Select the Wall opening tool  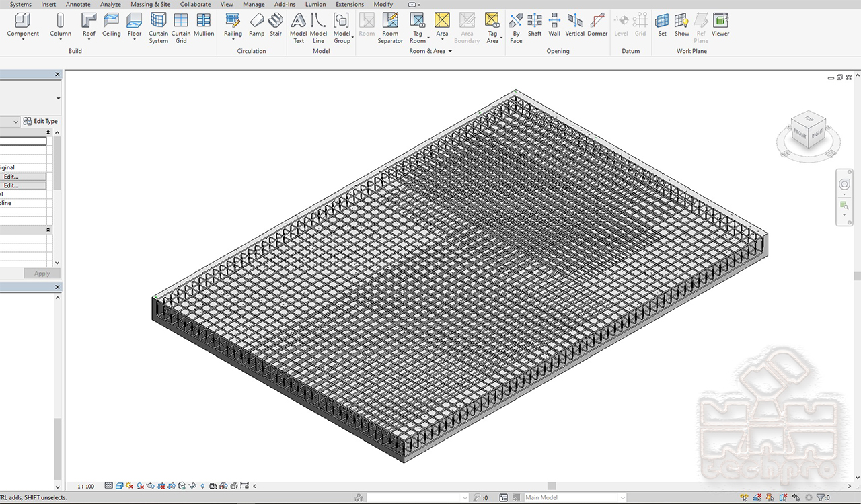coord(554,25)
